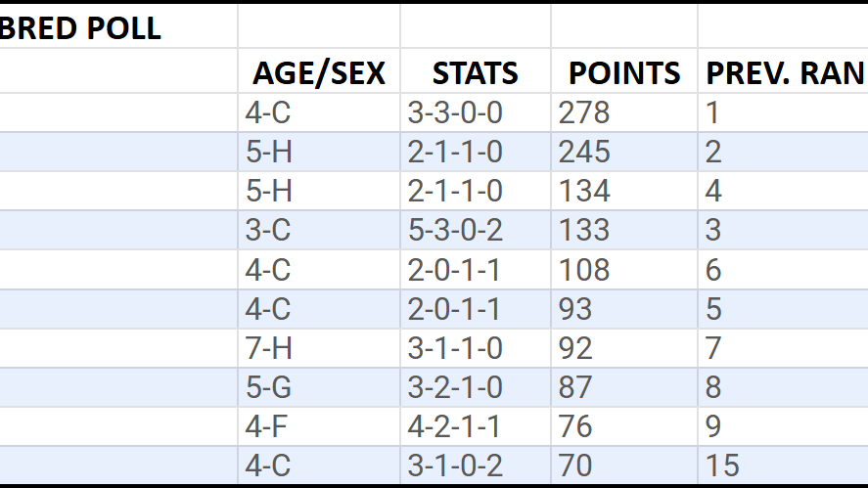Click the stats cell 5-3-0-2
Image resolution: width=868 pixels, height=488 pixels.
[476, 230]
